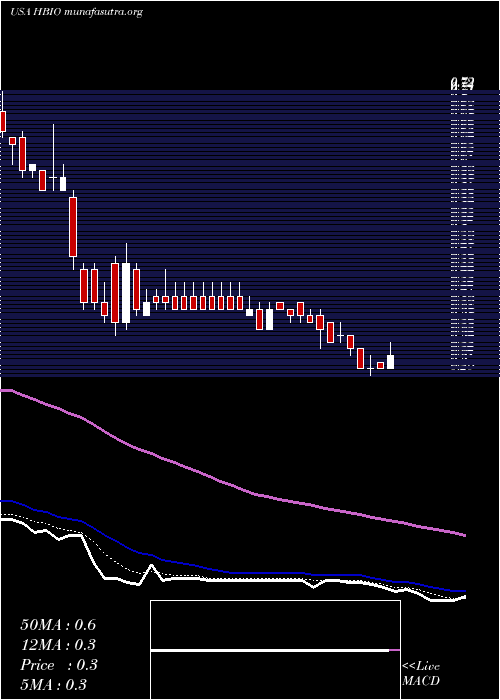Click the last white candlestick on the chart
This screenshot has height=700, width=500.
[x=390, y=362]
